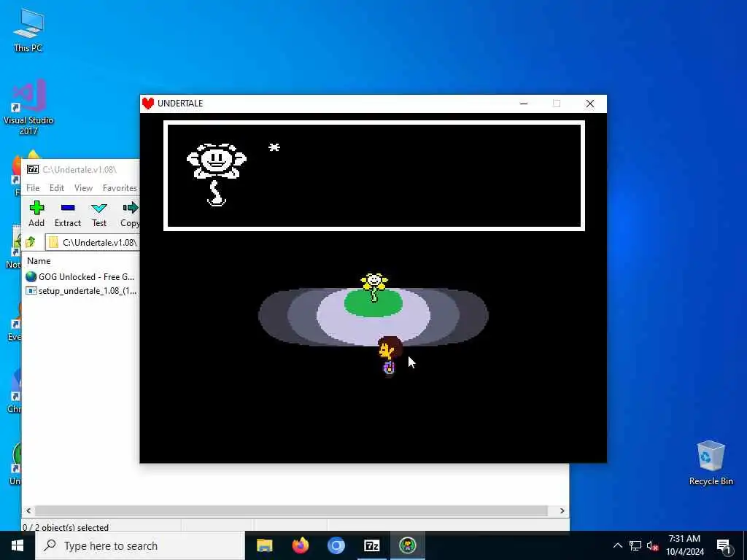Open Visual Studio 2017 desktop icon
Screen dimensions: 747x560
(28, 106)
